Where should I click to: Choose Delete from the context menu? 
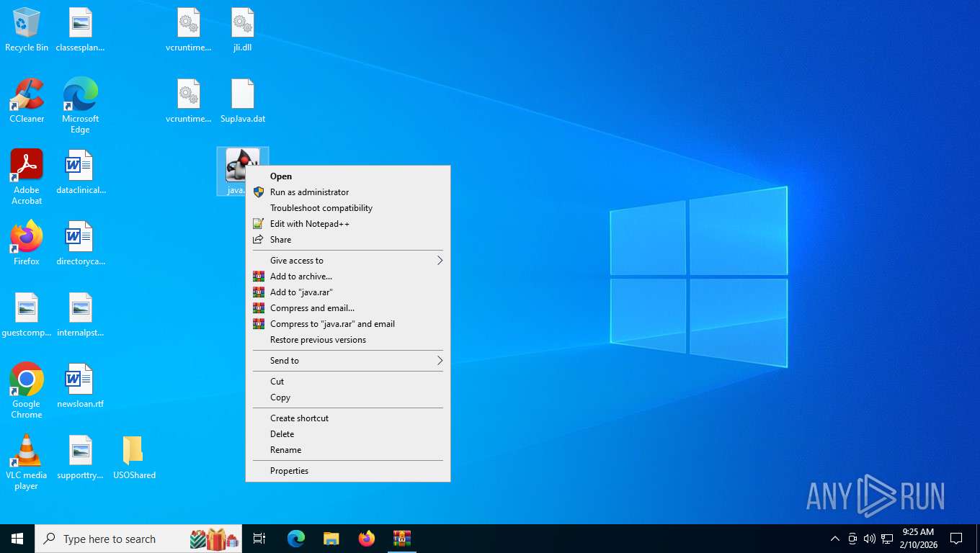pos(348,434)
